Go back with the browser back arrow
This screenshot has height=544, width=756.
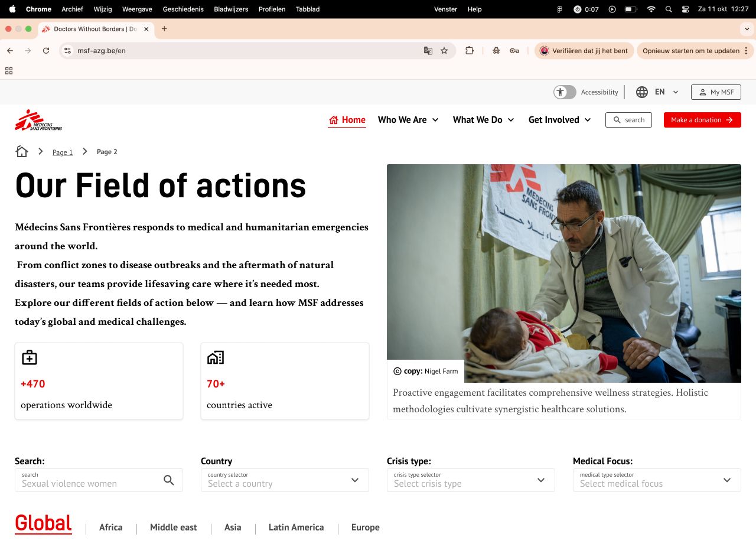pyautogui.click(x=10, y=51)
